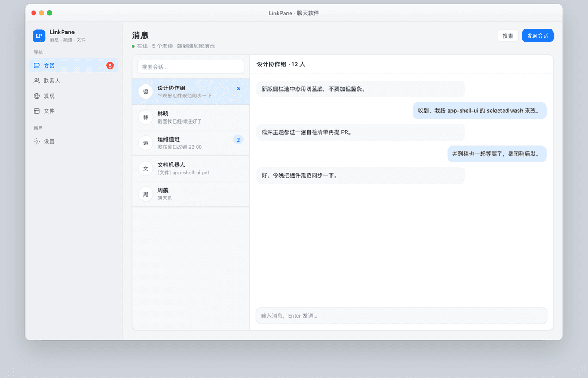Click message 好，今晚把组件规范同步一下
This screenshot has width=588, height=378.
click(x=361, y=175)
